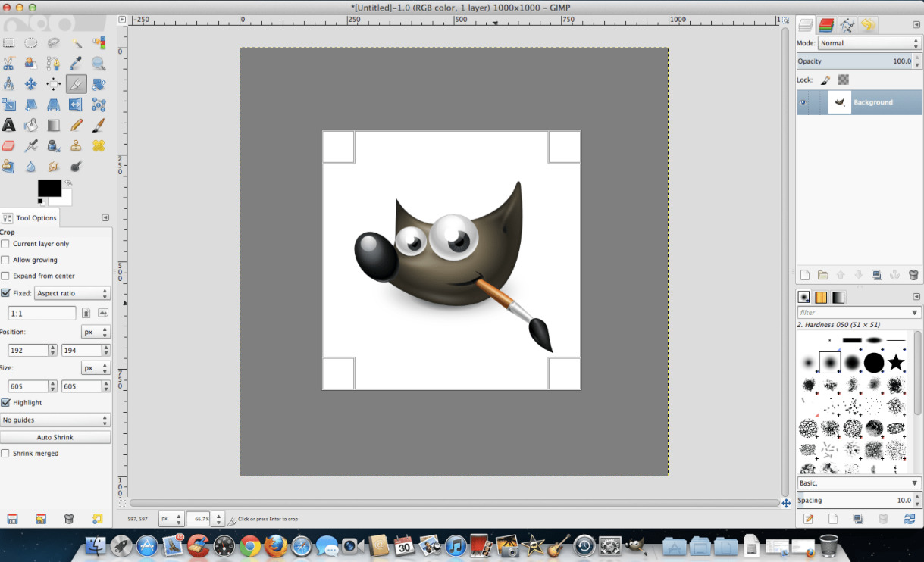Screen dimensions: 924x562
Task: Enable Allow growing checkbox
Action: point(5,260)
